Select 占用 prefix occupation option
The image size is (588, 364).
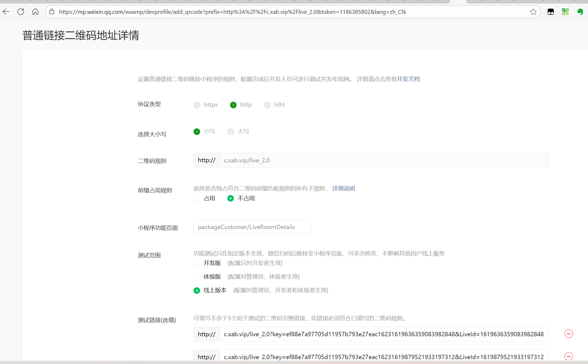(197, 199)
